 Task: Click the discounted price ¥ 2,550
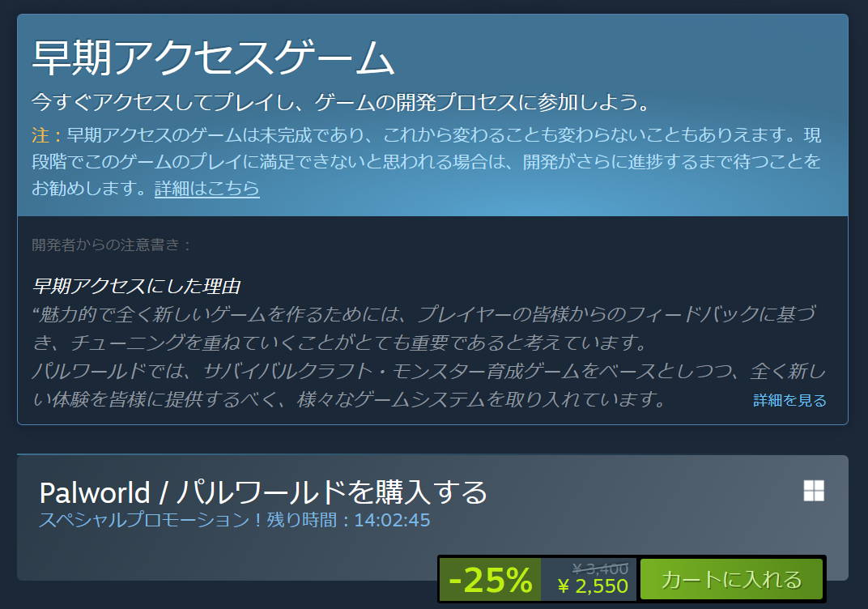pos(593,586)
